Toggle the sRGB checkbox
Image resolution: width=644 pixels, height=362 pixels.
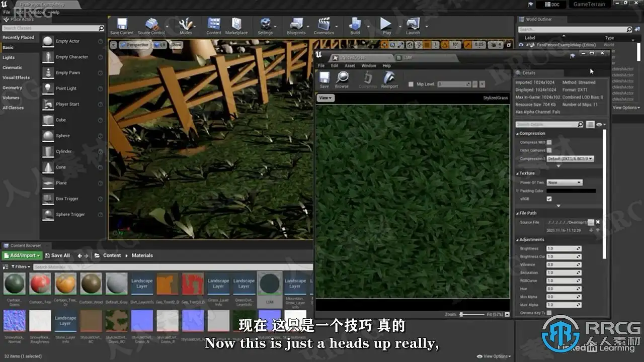(549, 199)
